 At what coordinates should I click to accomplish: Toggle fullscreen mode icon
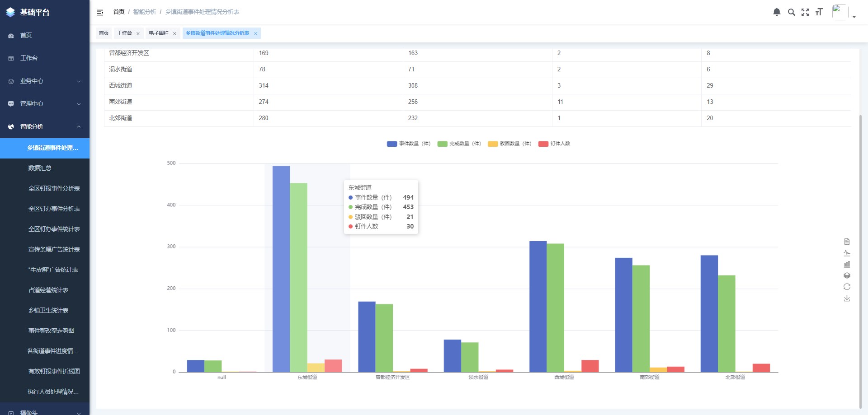tap(805, 12)
